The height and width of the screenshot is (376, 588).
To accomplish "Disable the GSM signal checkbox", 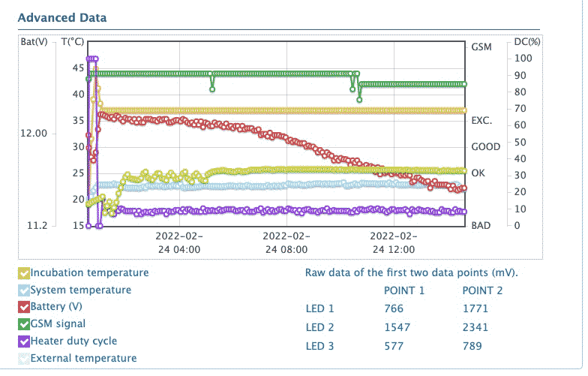I will coord(23,324).
